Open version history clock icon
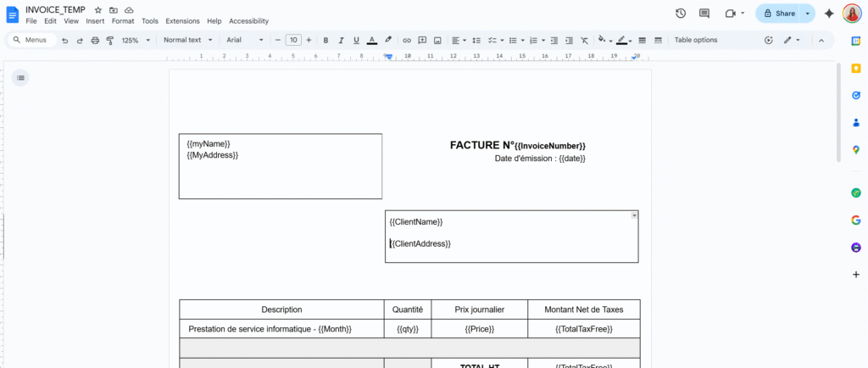 [681, 14]
